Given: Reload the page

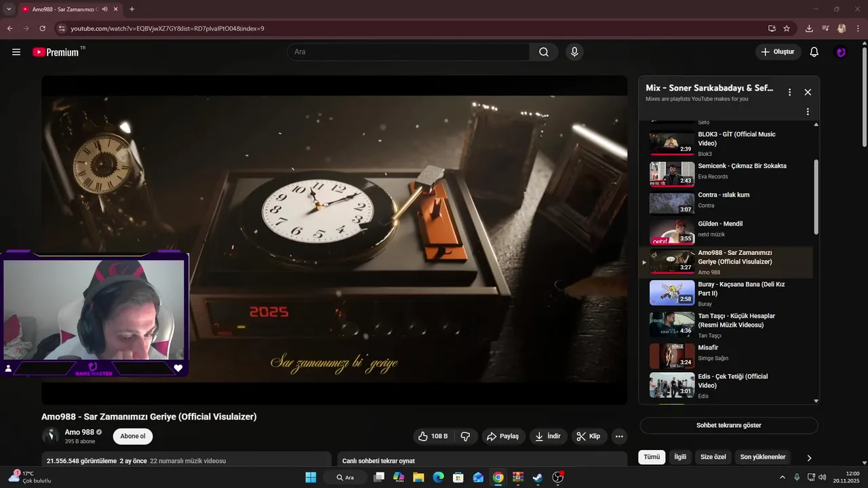Looking at the screenshot, I should [42, 28].
